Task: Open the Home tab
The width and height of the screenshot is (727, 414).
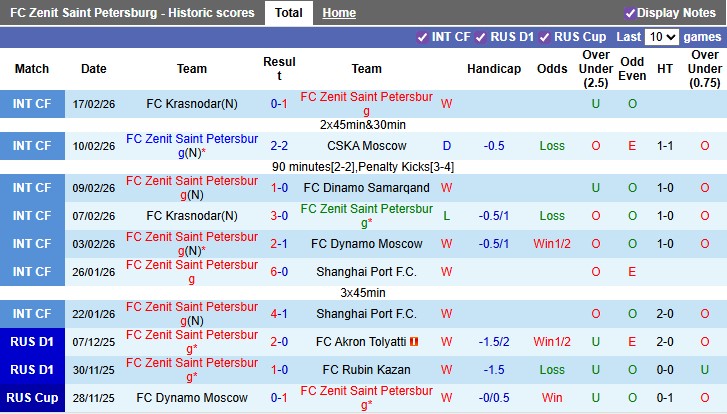Action: [339, 13]
